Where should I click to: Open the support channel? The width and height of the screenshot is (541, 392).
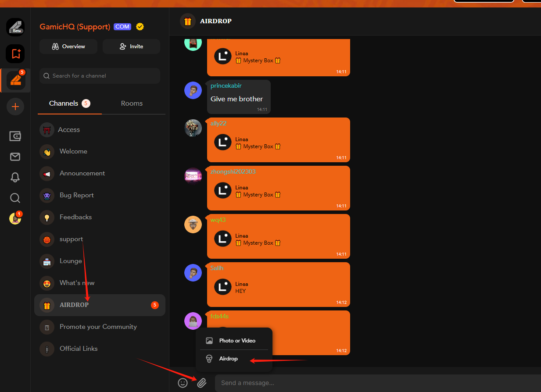(100, 239)
